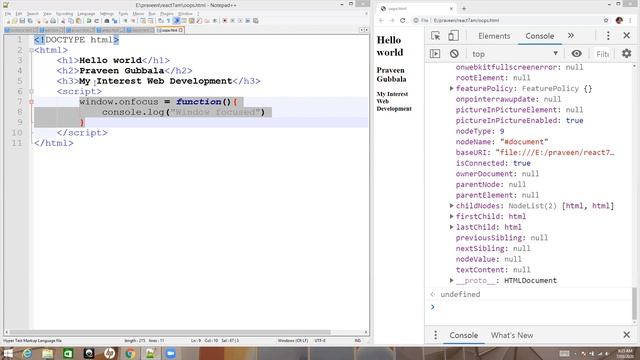Open the Notepad++ Search menu
This screenshot has width=640, height=360.
click(x=32, y=14)
